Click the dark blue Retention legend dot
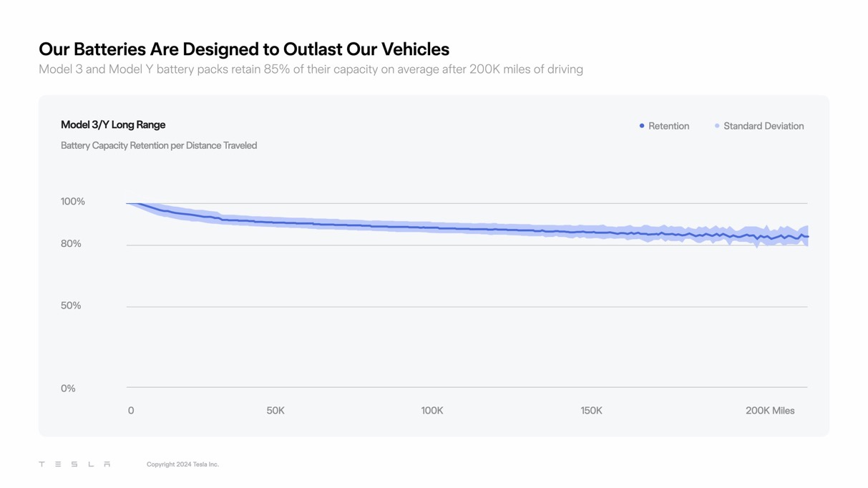Viewport: 868px width, 488px height. click(642, 126)
